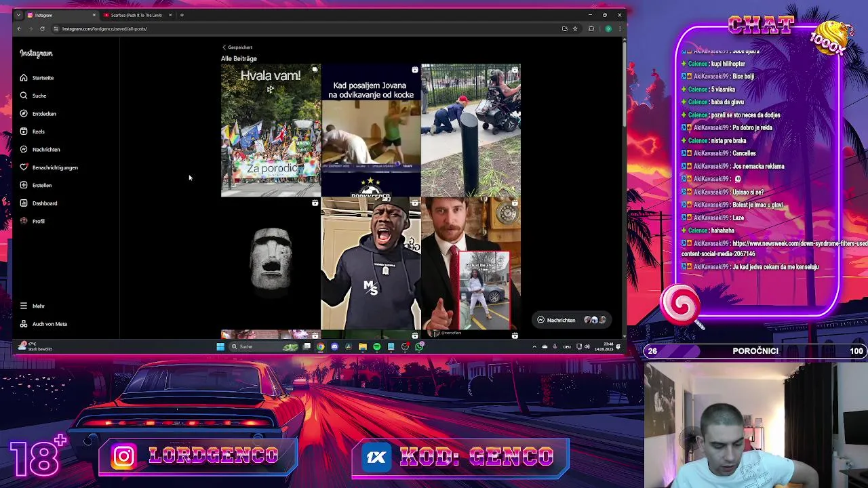The image size is (868, 488).
Task: Open the Dashboard chart icon
Action: coord(24,203)
